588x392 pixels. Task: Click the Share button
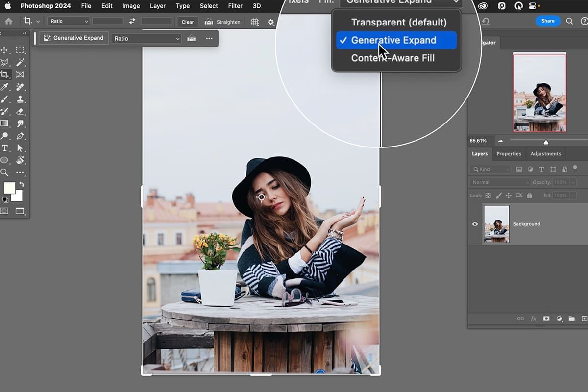pyautogui.click(x=548, y=21)
